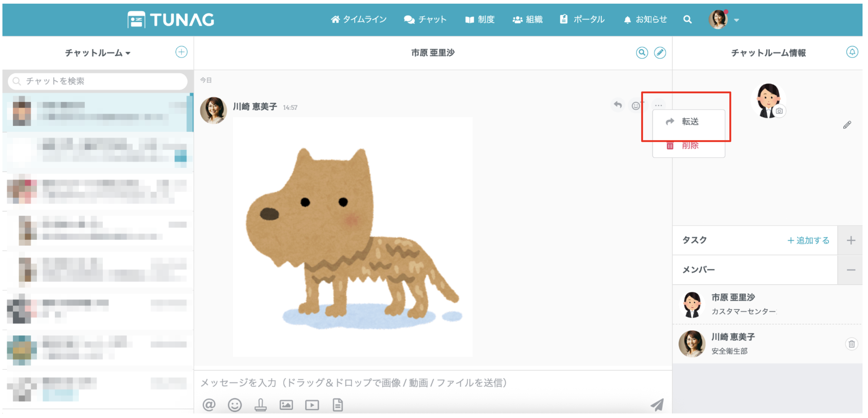Open the タイムライン navigation tab
Viewport: 868px width, 418px height.
(x=358, y=19)
